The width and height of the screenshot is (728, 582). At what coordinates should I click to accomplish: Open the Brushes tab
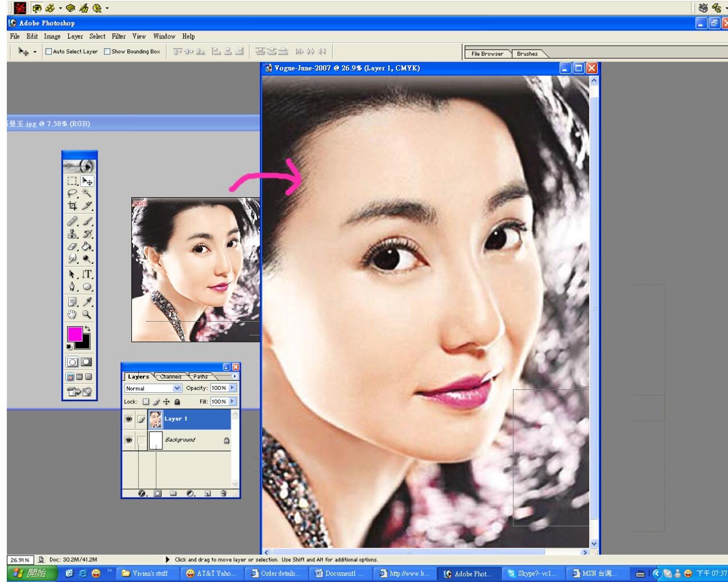click(x=527, y=54)
